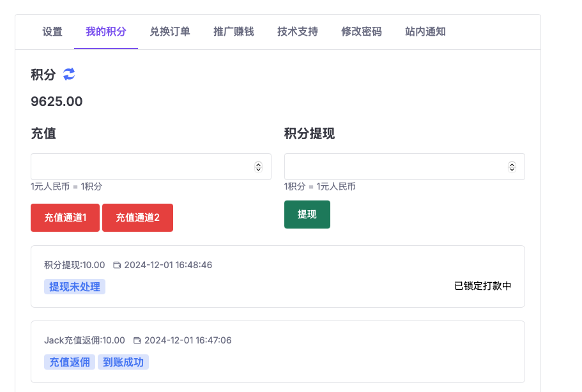Viewport: 582px width, 392px height.
Task: Open the 设置 tab
Action: [x=52, y=31]
